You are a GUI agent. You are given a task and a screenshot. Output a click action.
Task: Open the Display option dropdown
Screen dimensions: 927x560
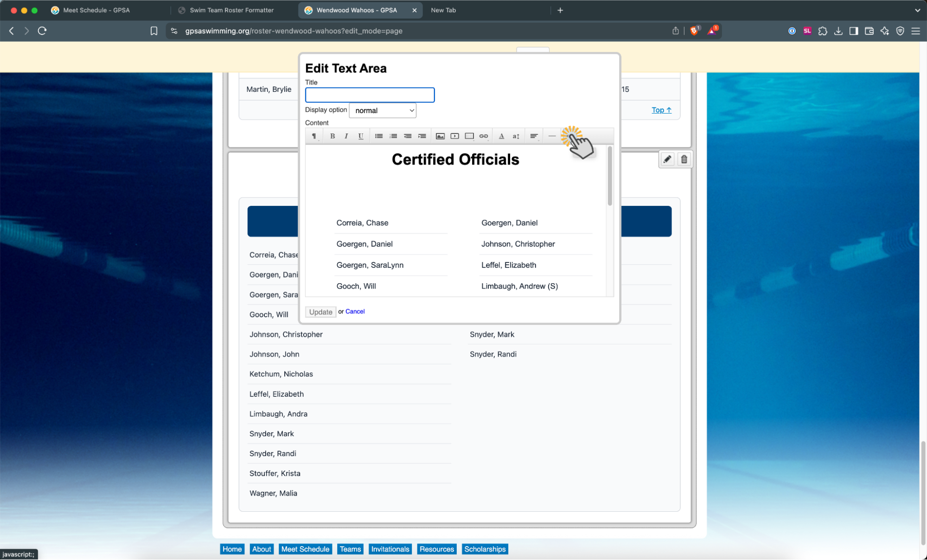pyautogui.click(x=383, y=110)
